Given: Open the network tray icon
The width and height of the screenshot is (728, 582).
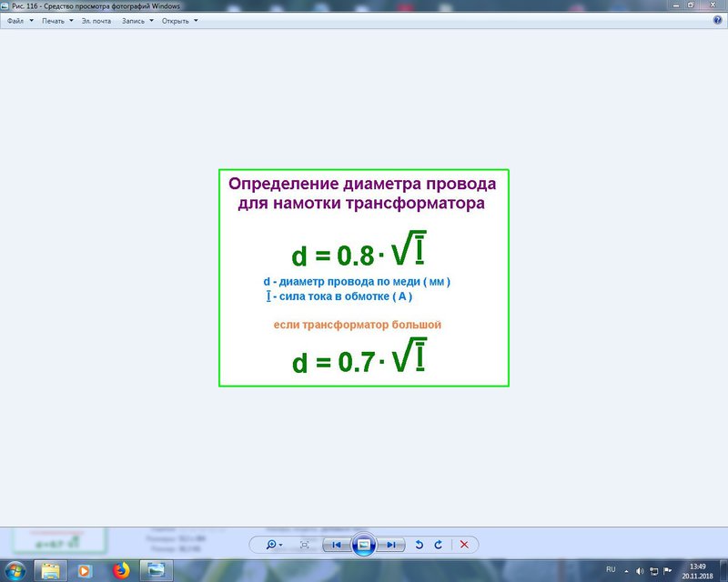Looking at the screenshot, I should 653,571.
